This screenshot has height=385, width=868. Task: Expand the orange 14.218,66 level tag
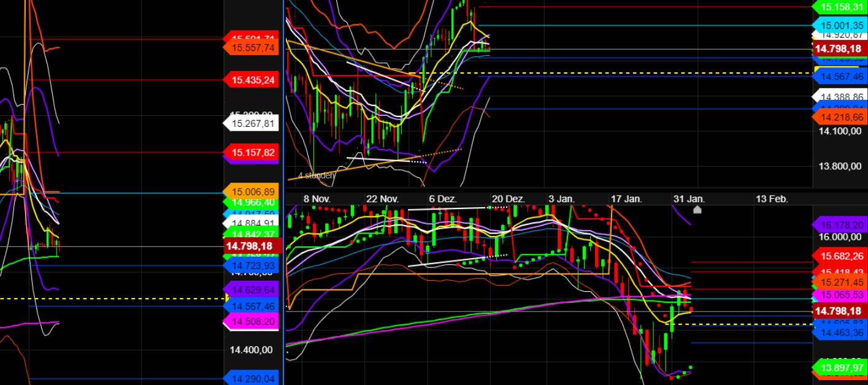841,116
